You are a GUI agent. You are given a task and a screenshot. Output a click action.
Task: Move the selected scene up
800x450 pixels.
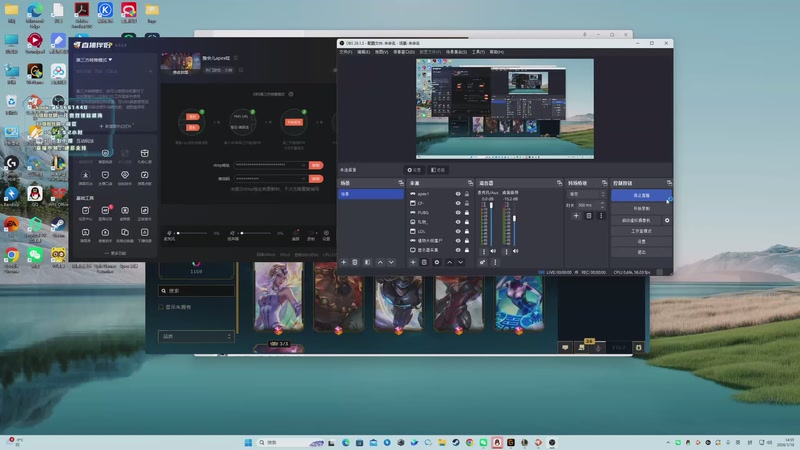tap(380, 262)
